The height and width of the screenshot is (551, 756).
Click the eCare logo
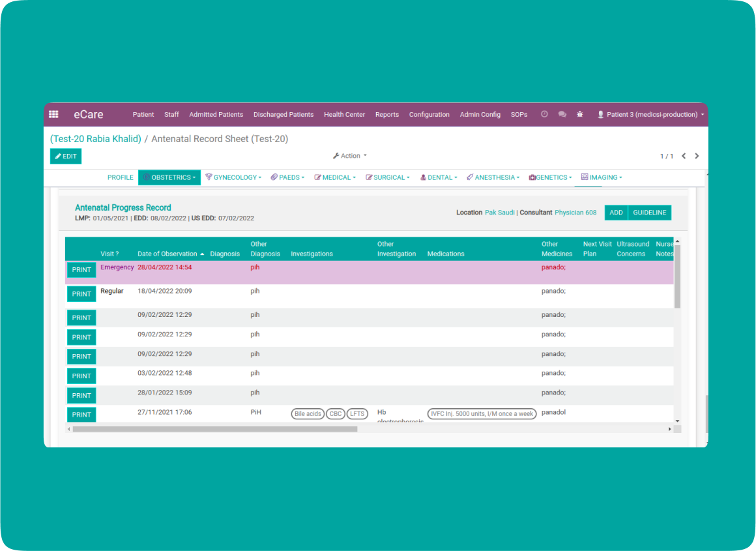click(x=88, y=114)
